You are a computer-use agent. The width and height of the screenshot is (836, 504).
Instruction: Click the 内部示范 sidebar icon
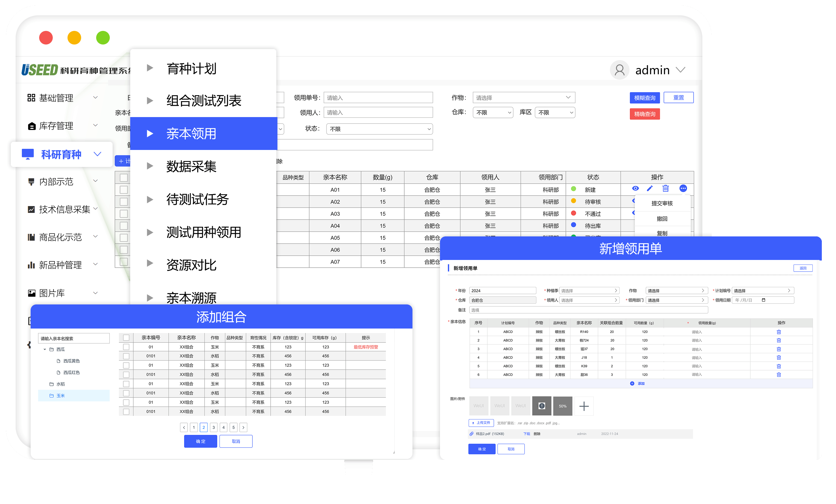click(31, 182)
